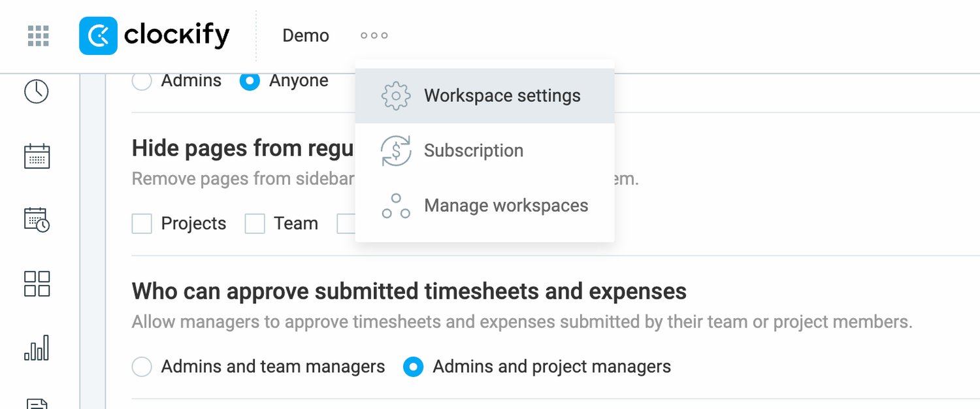Open the Dashboard four-squares sidebar icon

click(37, 284)
